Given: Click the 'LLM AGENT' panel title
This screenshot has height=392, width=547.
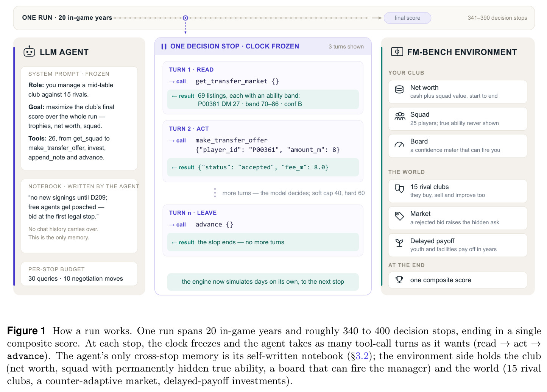Looking at the screenshot, I should pyautogui.click(x=64, y=52).
